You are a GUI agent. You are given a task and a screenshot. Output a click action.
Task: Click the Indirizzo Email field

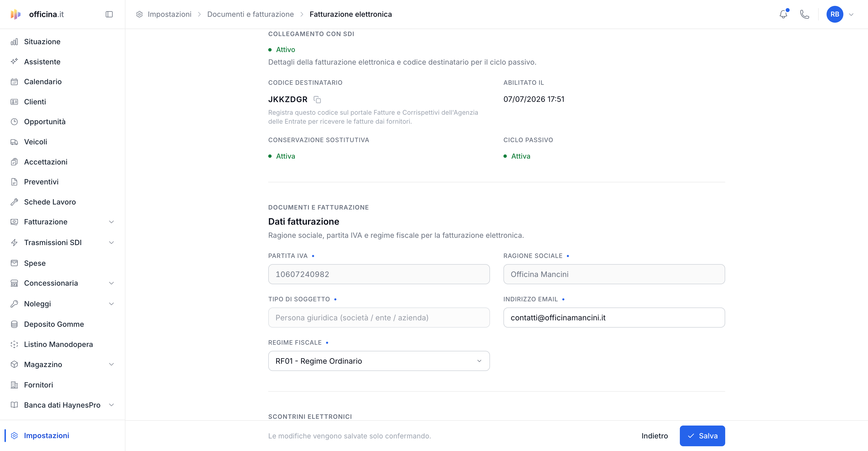pos(614,317)
